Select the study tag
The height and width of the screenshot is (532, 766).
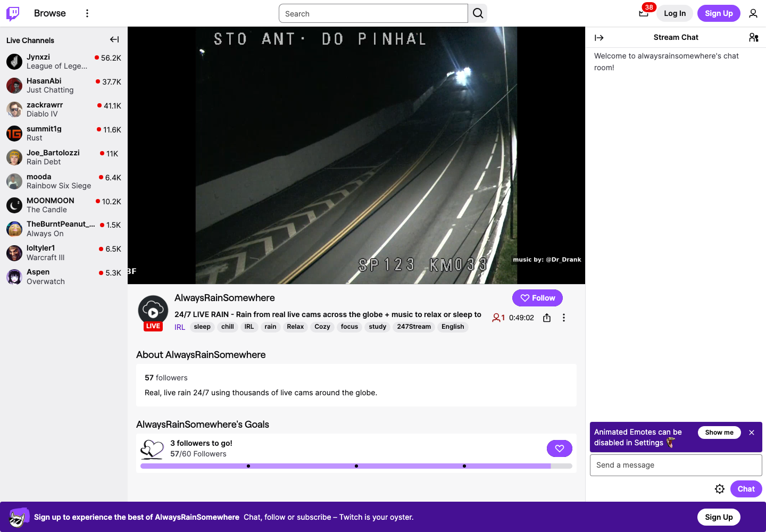coord(378,327)
